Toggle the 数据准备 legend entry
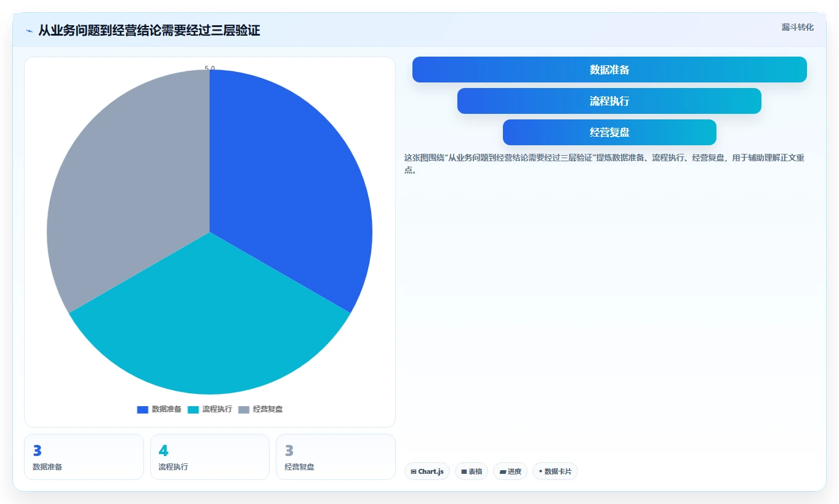Screen dimensions: 839x504 click(159, 409)
